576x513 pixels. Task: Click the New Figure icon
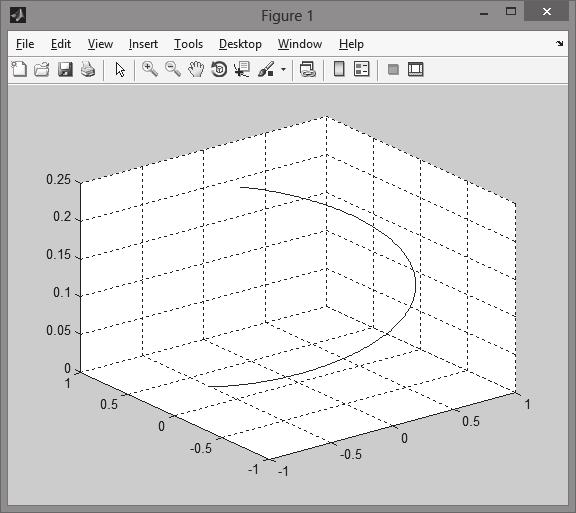pos(19,69)
